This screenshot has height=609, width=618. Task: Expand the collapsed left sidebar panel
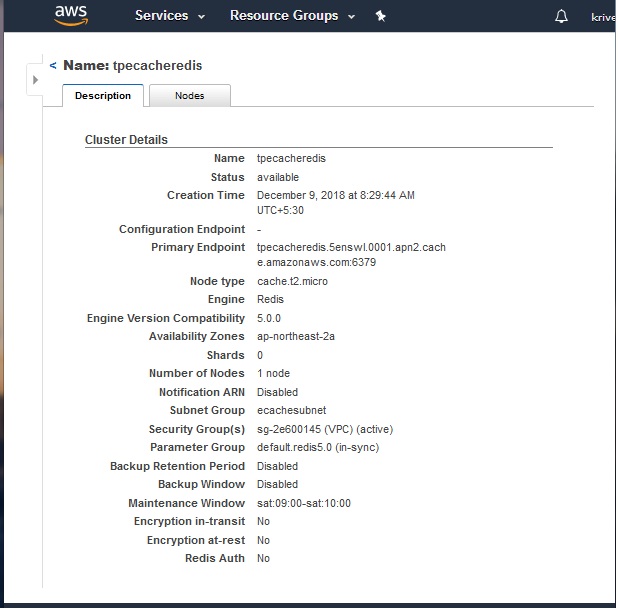tap(35, 80)
